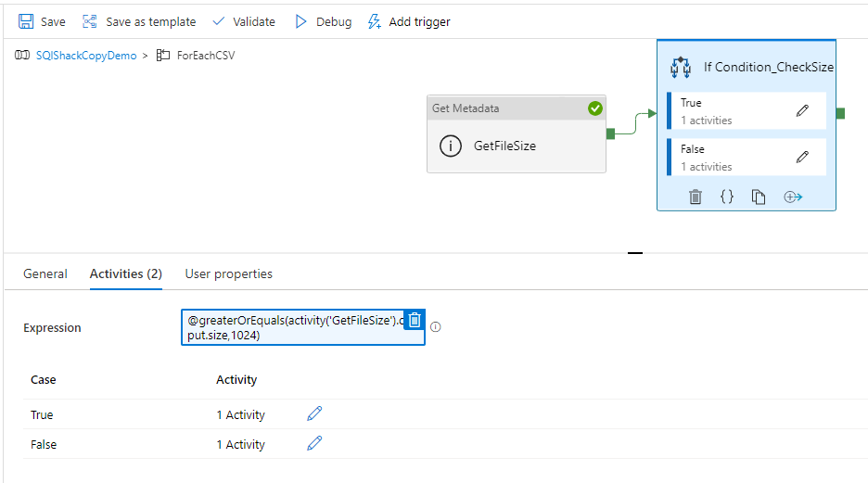
Task: Edit the False case activity pencil
Action: [314, 443]
